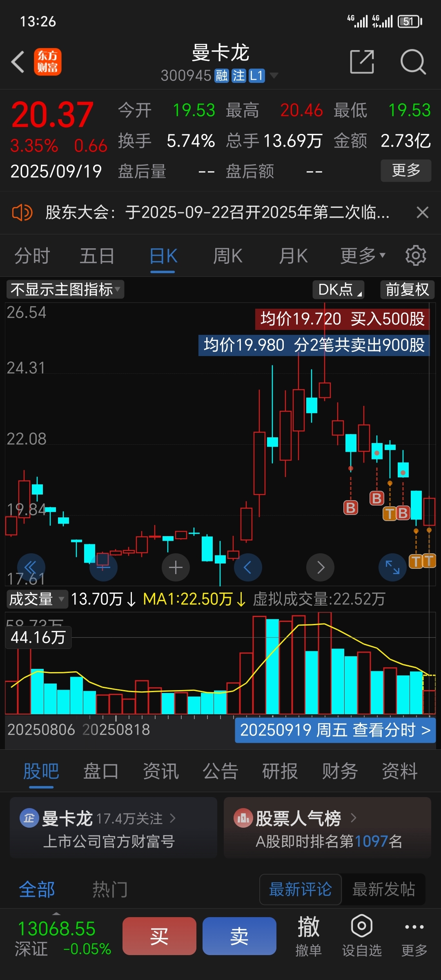This screenshot has height=980, width=441.
Task: Tap the 股票人气榜 chart icon
Action: pyautogui.click(x=243, y=818)
